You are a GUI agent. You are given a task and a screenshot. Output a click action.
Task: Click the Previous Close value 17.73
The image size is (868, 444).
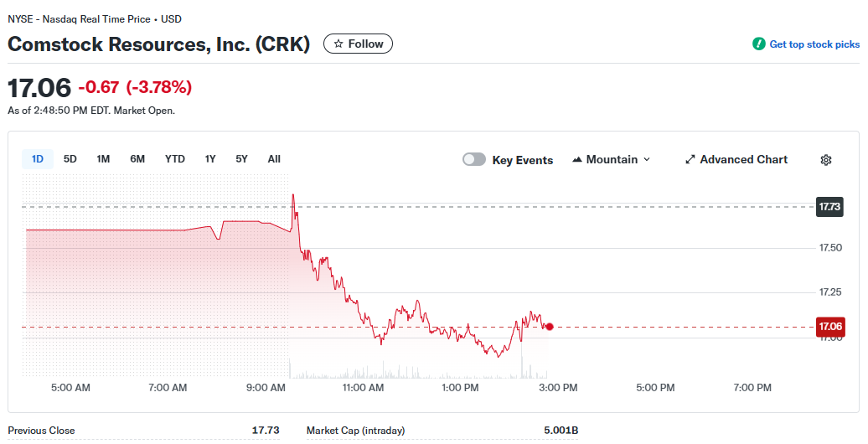click(x=266, y=430)
